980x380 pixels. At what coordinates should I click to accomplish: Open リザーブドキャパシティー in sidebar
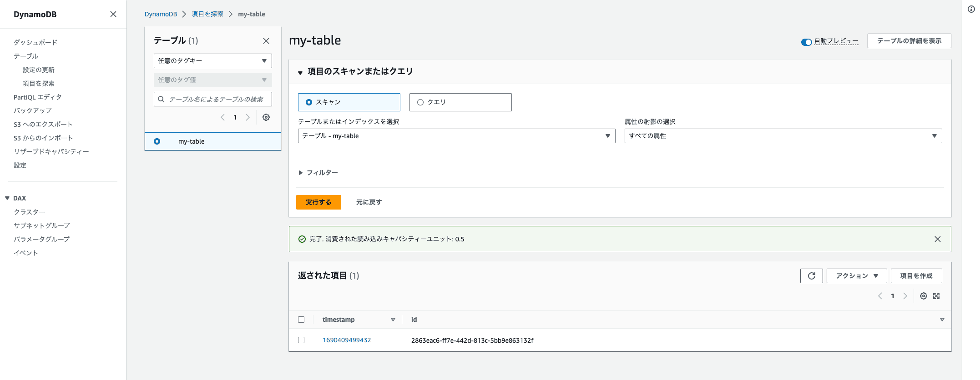pos(51,151)
